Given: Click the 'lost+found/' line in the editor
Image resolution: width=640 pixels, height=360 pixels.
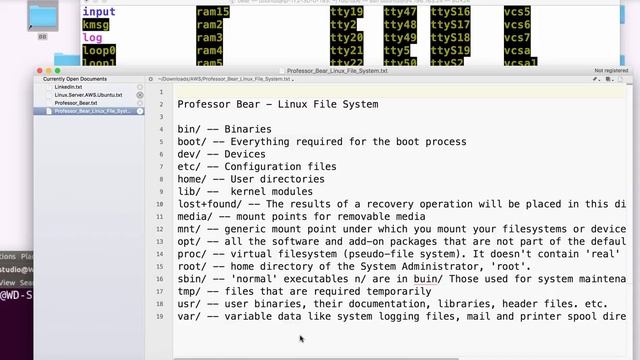Looking at the screenshot, I should point(401,204).
